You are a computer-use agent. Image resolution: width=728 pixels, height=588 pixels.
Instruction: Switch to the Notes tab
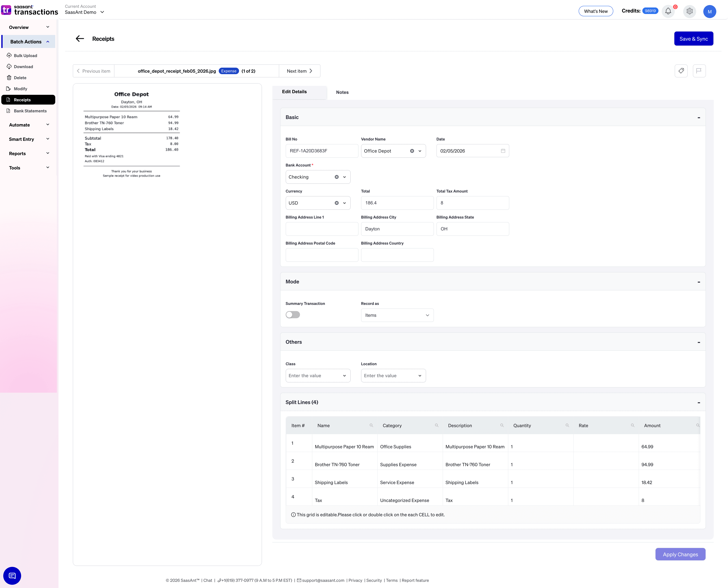(x=342, y=92)
